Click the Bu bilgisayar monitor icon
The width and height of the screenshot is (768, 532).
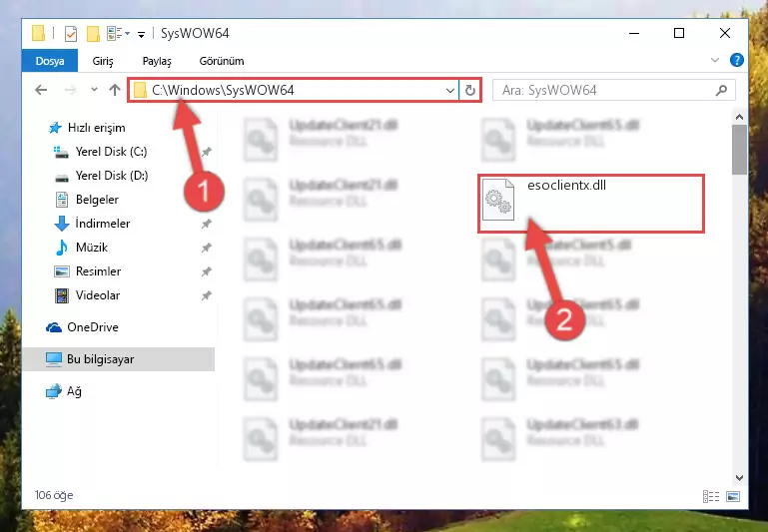click(53, 359)
